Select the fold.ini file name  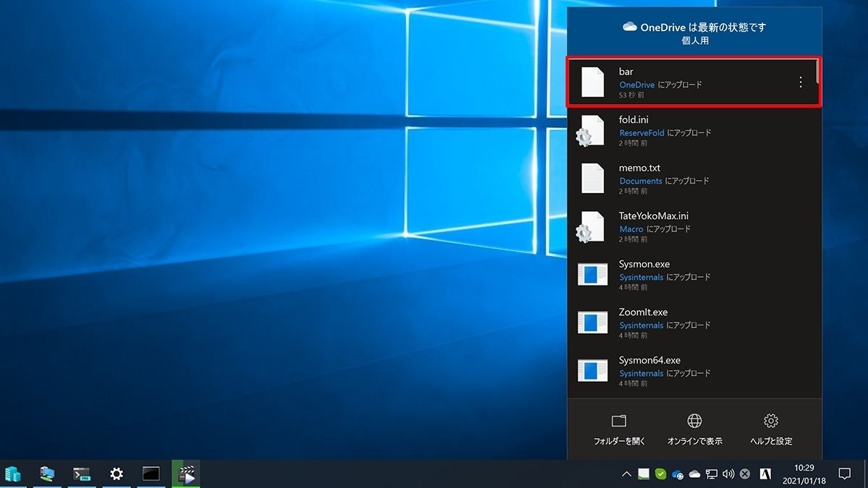coord(634,120)
